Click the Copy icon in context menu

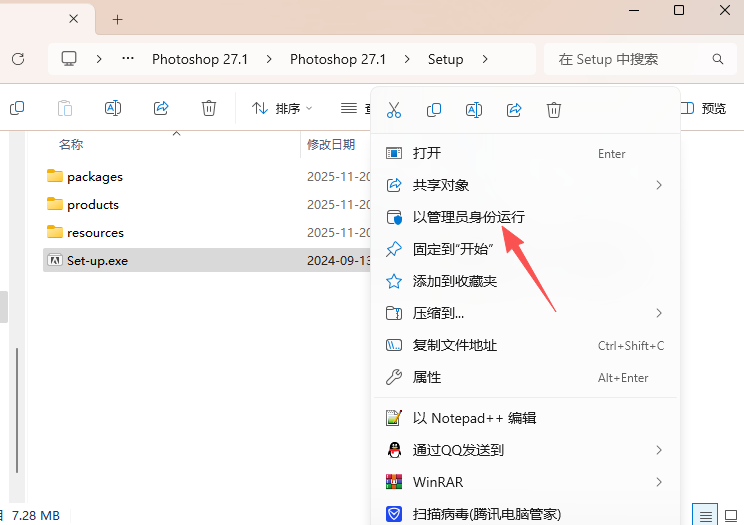pyautogui.click(x=434, y=110)
